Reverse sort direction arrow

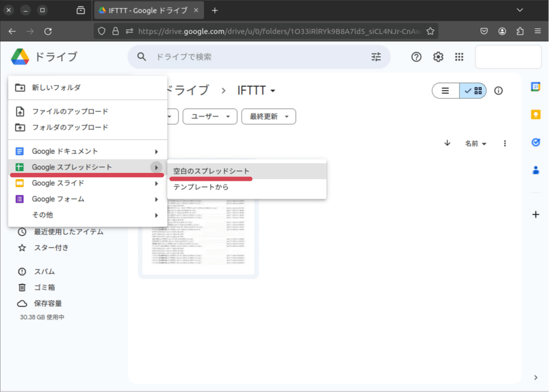click(447, 143)
